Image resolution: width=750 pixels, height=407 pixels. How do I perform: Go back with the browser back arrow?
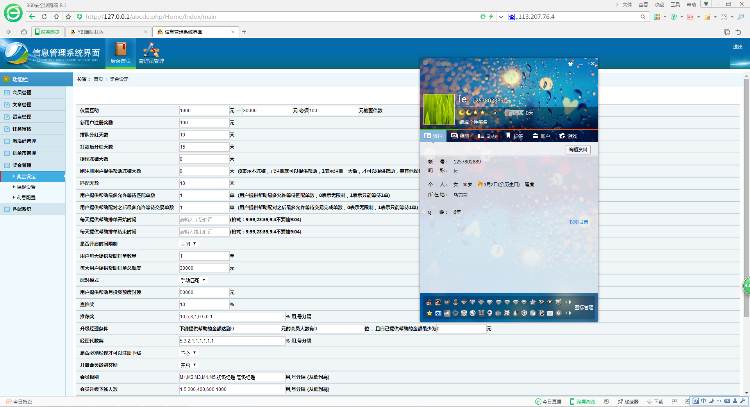(32, 16)
